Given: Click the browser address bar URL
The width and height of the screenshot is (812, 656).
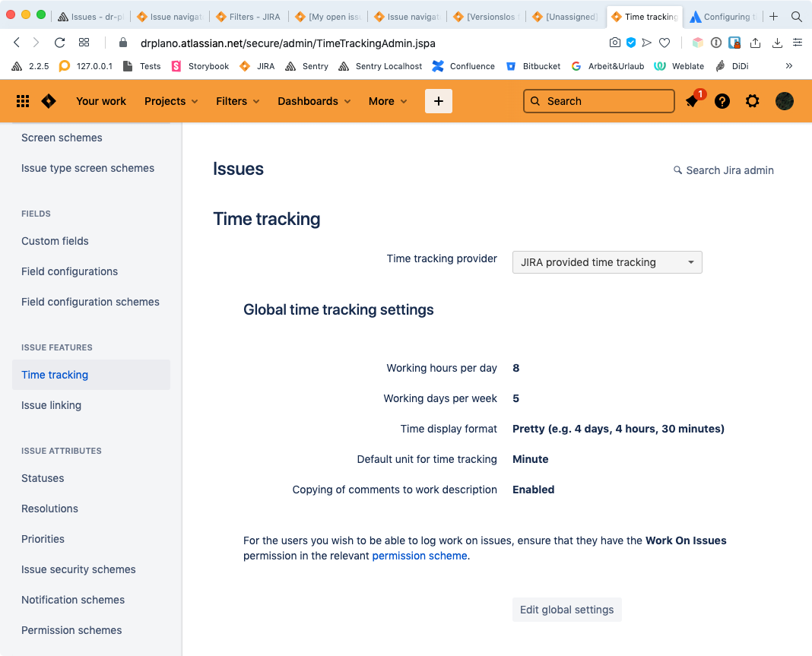Looking at the screenshot, I should (x=288, y=43).
